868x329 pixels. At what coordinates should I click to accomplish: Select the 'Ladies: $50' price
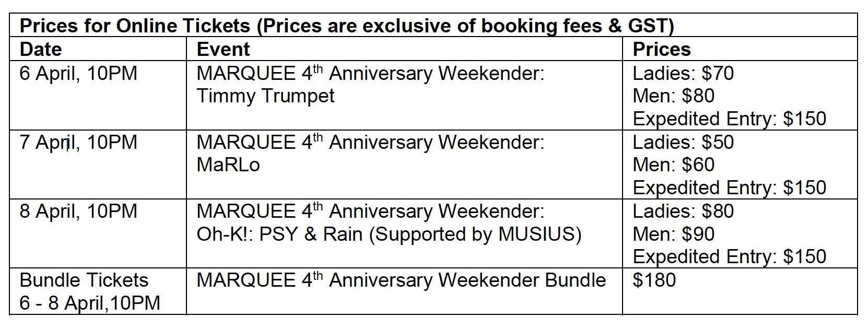[683, 143]
